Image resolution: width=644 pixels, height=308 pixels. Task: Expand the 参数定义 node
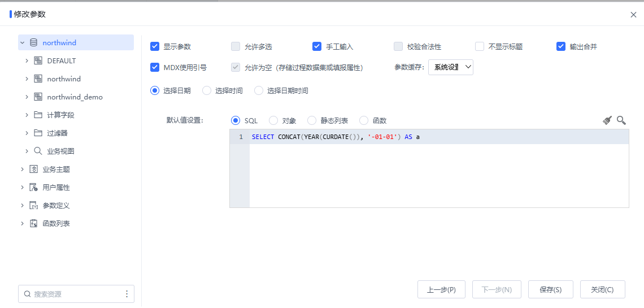(x=22, y=205)
